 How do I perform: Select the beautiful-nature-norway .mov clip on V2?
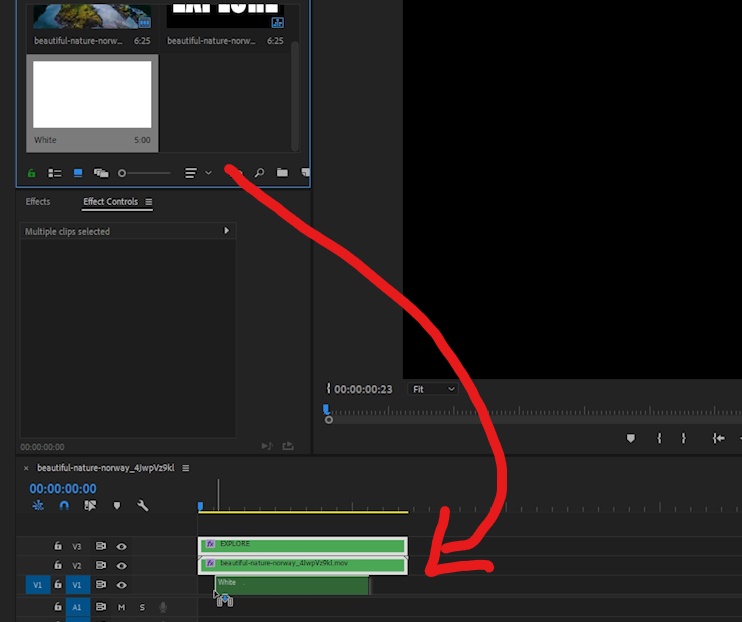[x=303, y=565]
